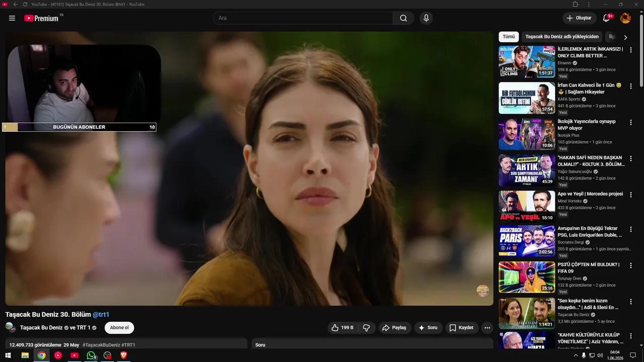Click the Yağız Sabuncuoğlu channel name
Image resolution: width=644 pixels, height=362 pixels.
(x=575, y=171)
